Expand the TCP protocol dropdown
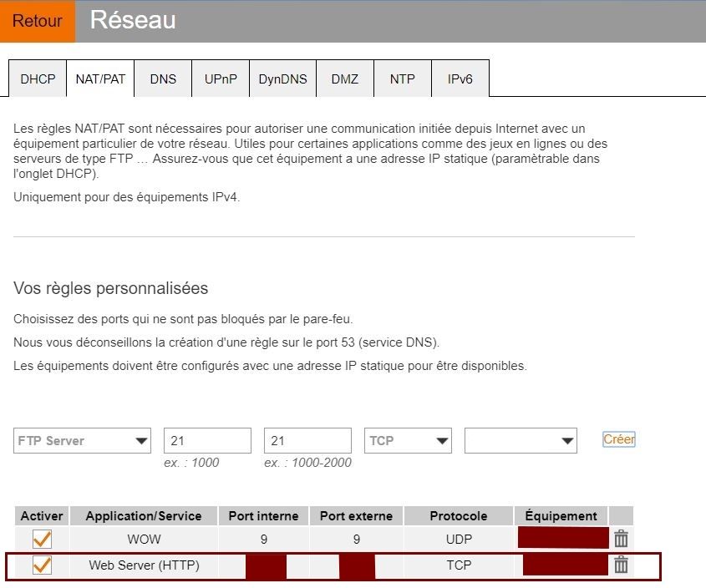This screenshot has width=706, height=588. tap(408, 441)
